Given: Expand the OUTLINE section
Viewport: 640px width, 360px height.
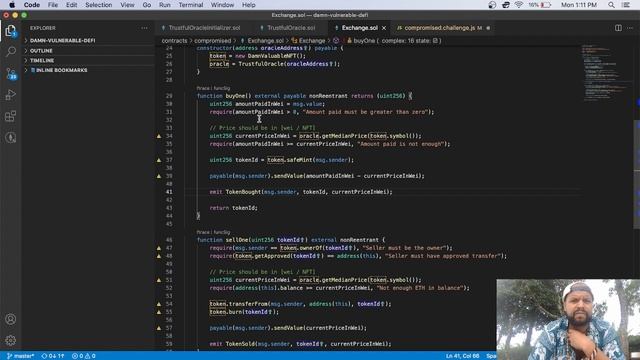Looking at the screenshot, I should (41, 51).
